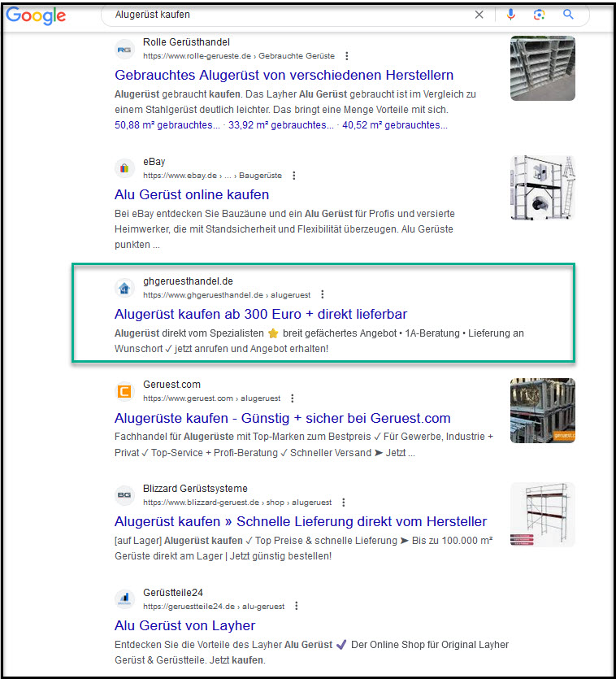The image size is (616, 679).
Task: Open the 33,92 m² gebrauchtes sitelink
Action: [x=281, y=125]
